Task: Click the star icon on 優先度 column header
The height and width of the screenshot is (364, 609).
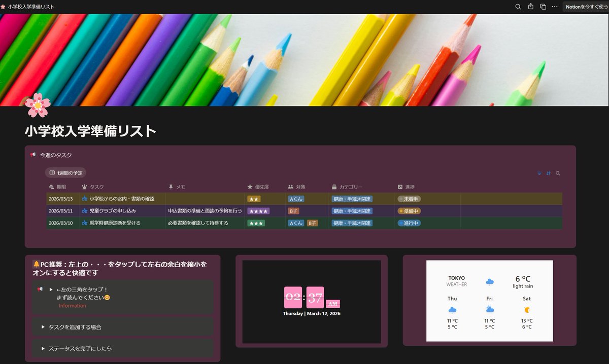Action: [249, 186]
